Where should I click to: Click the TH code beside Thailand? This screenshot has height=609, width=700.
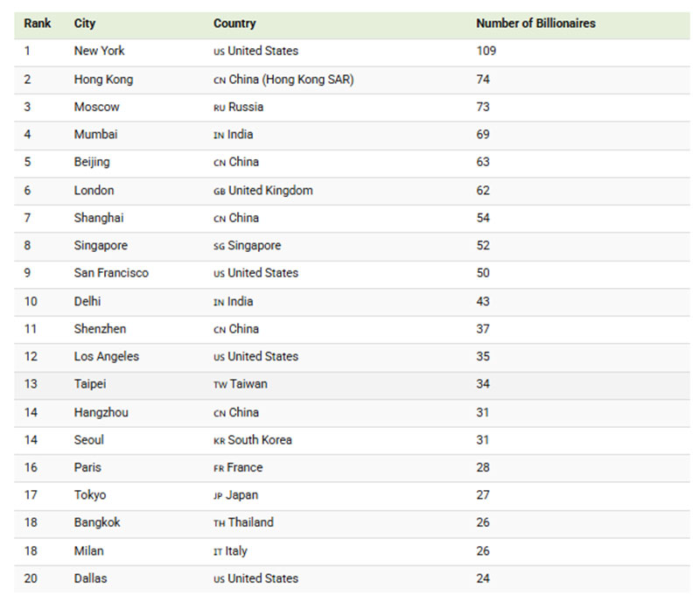pyautogui.click(x=219, y=523)
